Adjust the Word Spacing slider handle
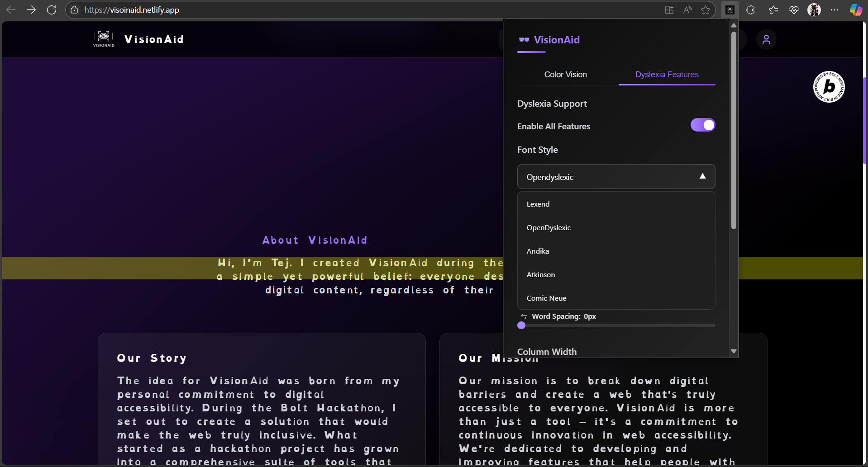Image resolution: width=868 pixels, height=467 pixels. (521, 325)
